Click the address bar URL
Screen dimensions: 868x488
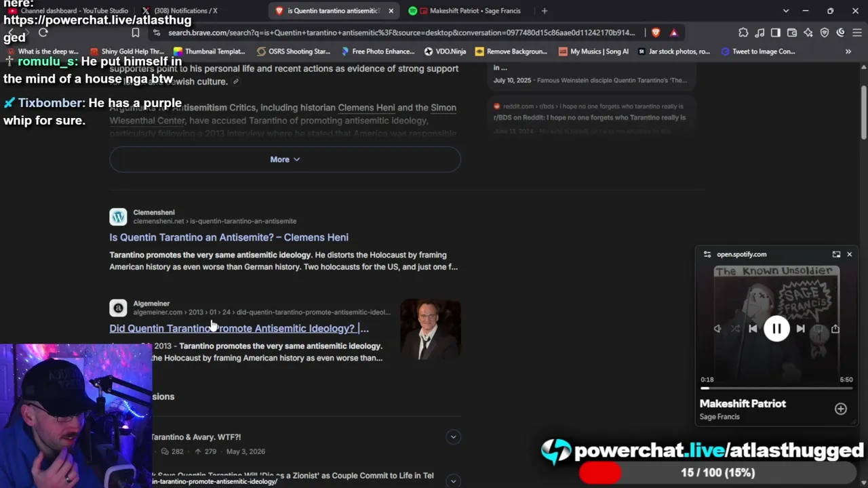[401, 33]
